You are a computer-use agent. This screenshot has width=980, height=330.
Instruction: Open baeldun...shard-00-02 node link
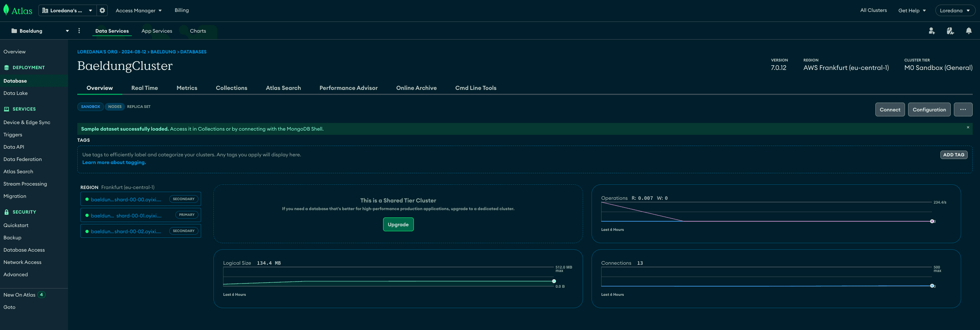click(126, 231)
